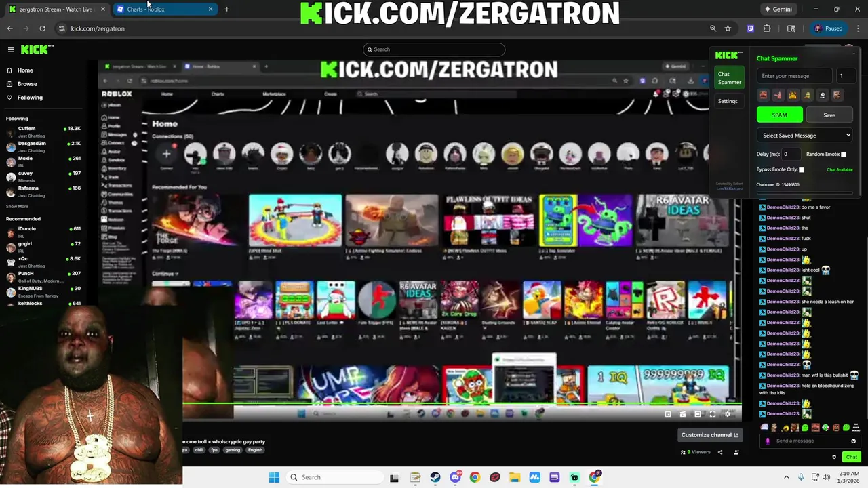Open stream player settings gear
Image resolution: width=868 pixels, height=488 pixels.
tap(728, 414)
